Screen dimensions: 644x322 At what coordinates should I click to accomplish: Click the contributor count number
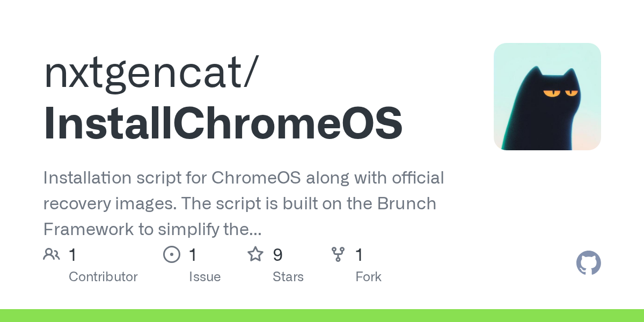coord(72,255)
